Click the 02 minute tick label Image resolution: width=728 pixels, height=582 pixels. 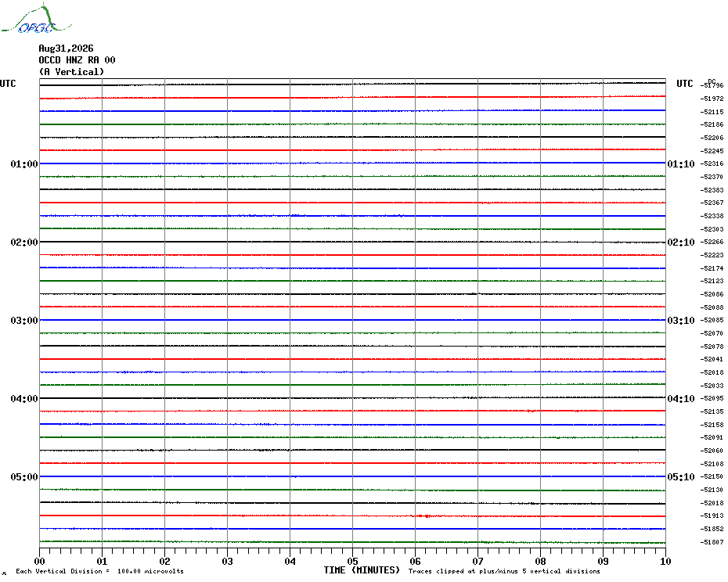pos(165,561)
